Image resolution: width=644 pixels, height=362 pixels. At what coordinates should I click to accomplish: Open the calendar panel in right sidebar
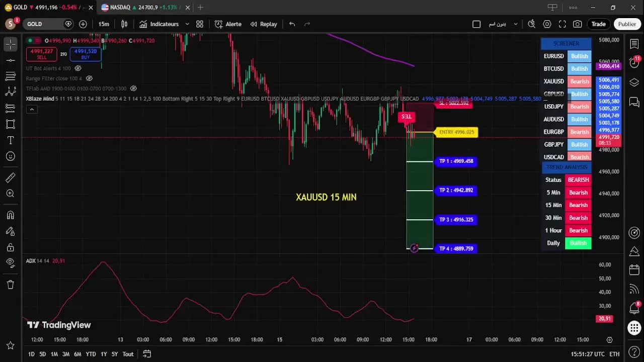[x=634, y=270]
